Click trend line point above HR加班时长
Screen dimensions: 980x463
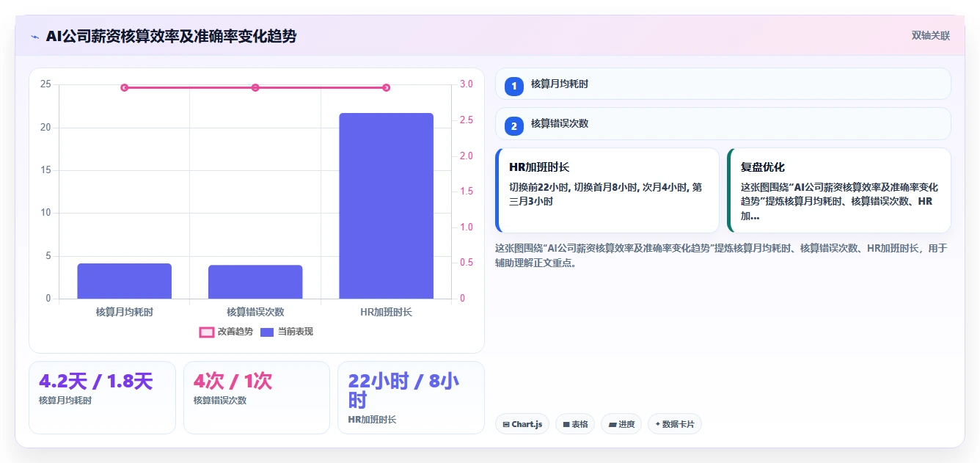tap(387, 87)
